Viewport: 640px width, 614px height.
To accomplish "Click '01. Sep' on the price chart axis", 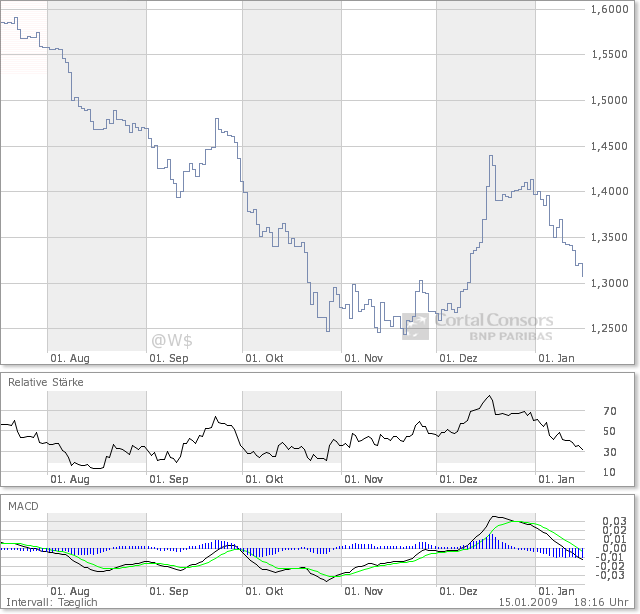I will [x=169, y=358].
